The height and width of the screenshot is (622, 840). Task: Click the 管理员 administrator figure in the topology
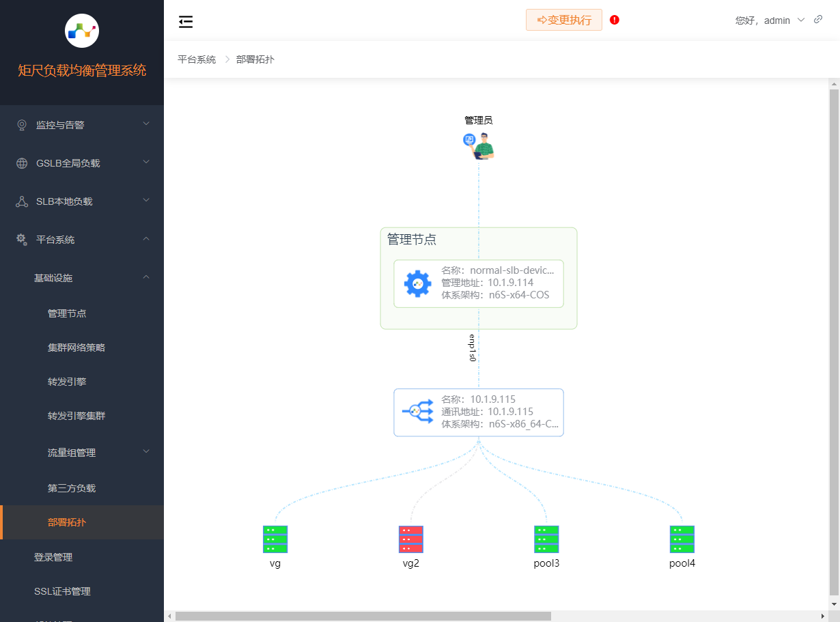[478, 145]
